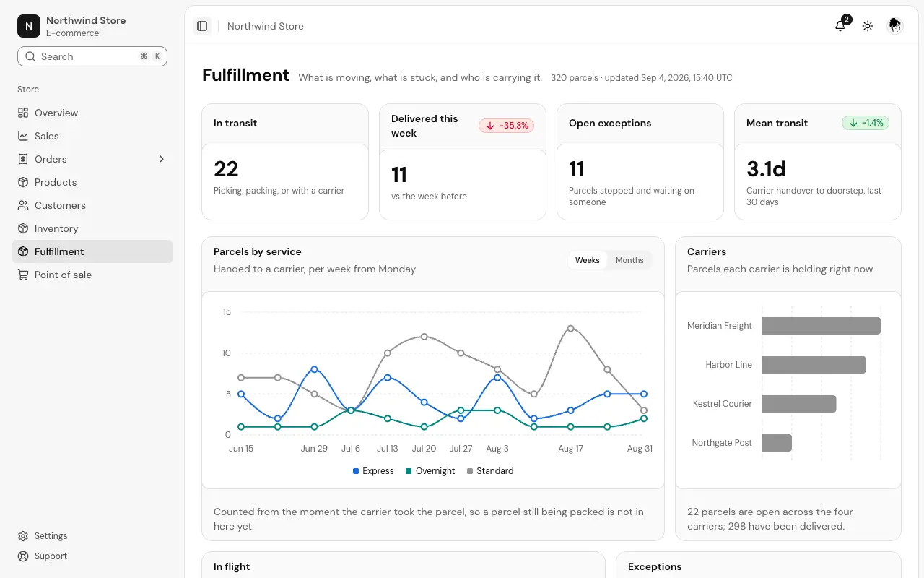Switch theme with the sun icon
Viewport: 924px width, 578px height.
click(868, 26)
